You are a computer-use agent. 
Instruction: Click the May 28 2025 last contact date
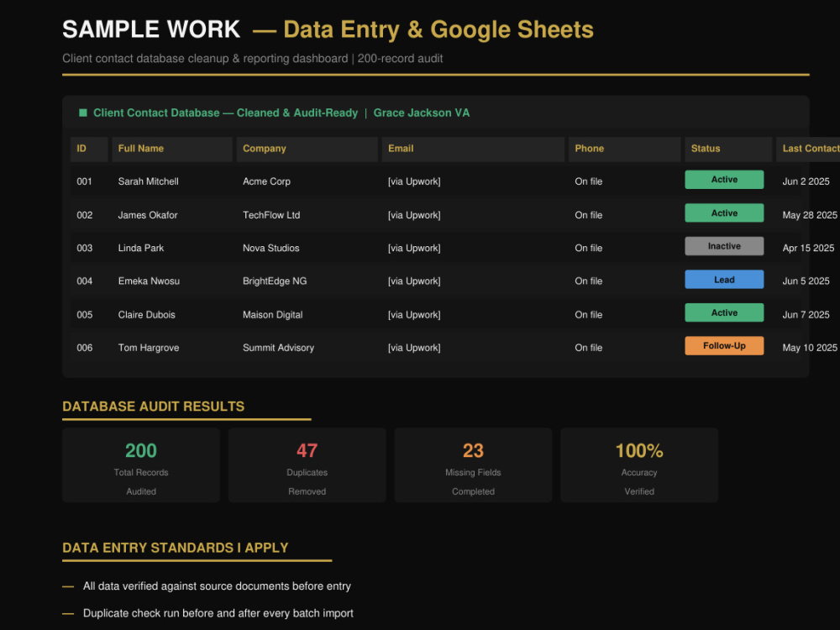click(810, 215)
